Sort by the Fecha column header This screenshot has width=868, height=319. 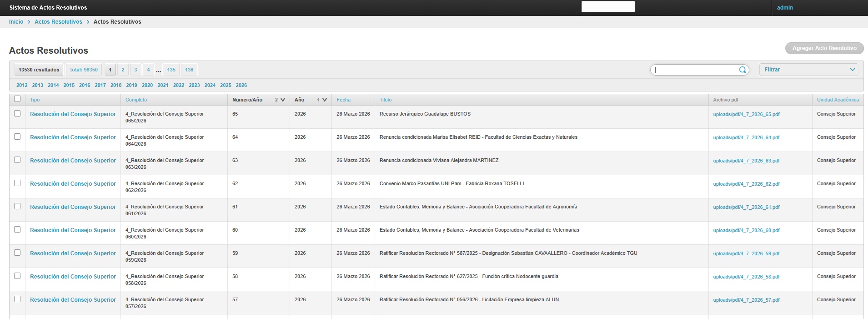343,100
